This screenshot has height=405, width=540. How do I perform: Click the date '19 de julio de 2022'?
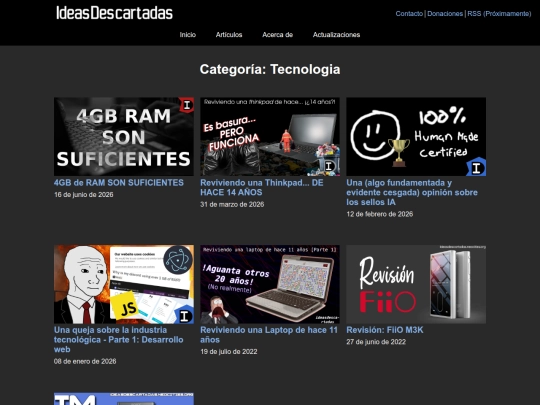(x=229, y=352)
